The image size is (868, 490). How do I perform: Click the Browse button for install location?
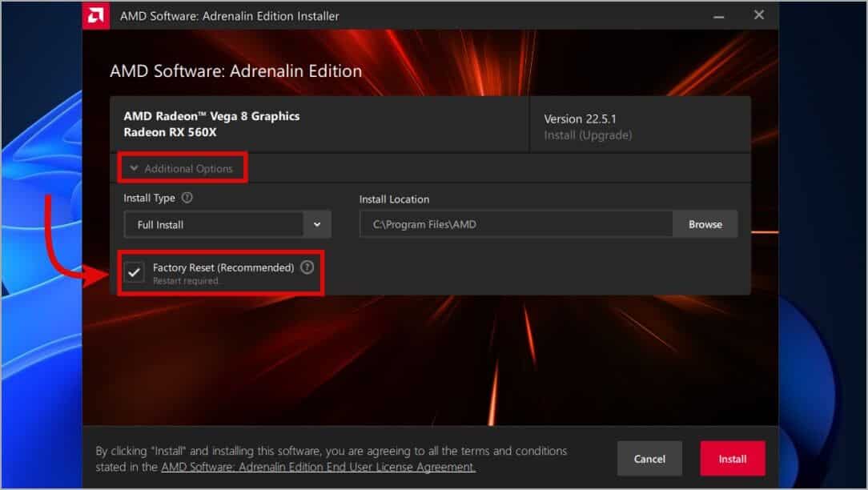click(x=705, y=224)
